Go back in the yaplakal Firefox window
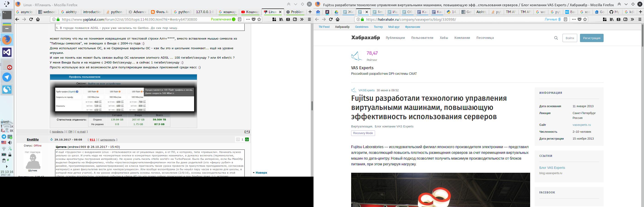Viewport: 644px width, 207px height. click(17, 19)
